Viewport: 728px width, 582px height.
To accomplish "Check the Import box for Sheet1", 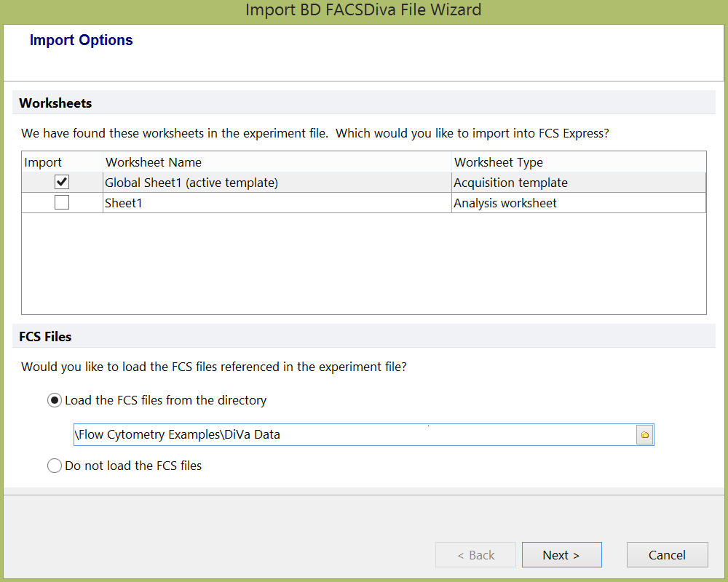I will [x=62, y=203].
